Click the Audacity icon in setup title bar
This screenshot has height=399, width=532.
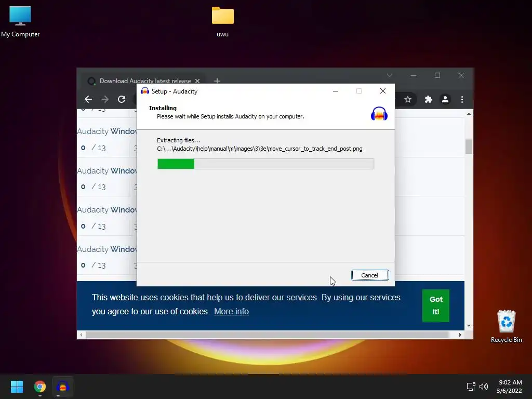coord(145,91)
